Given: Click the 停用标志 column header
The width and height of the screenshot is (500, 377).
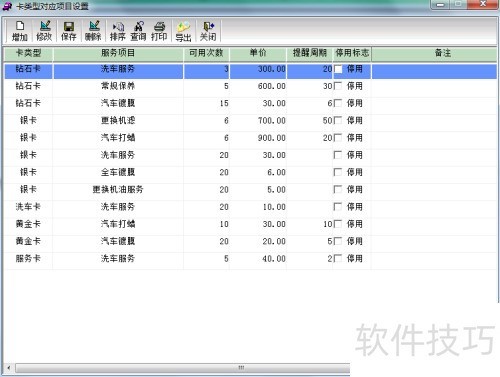Looking at the screenshot, I should coord(352,53).
